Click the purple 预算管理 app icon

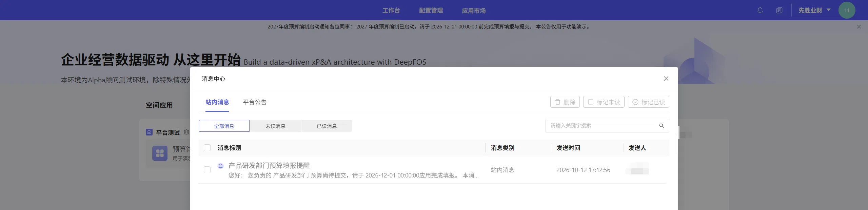click(160, 153)
